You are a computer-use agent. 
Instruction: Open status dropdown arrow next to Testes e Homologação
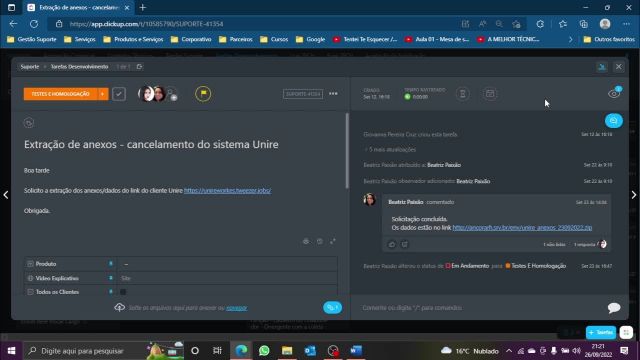[102, 94]
